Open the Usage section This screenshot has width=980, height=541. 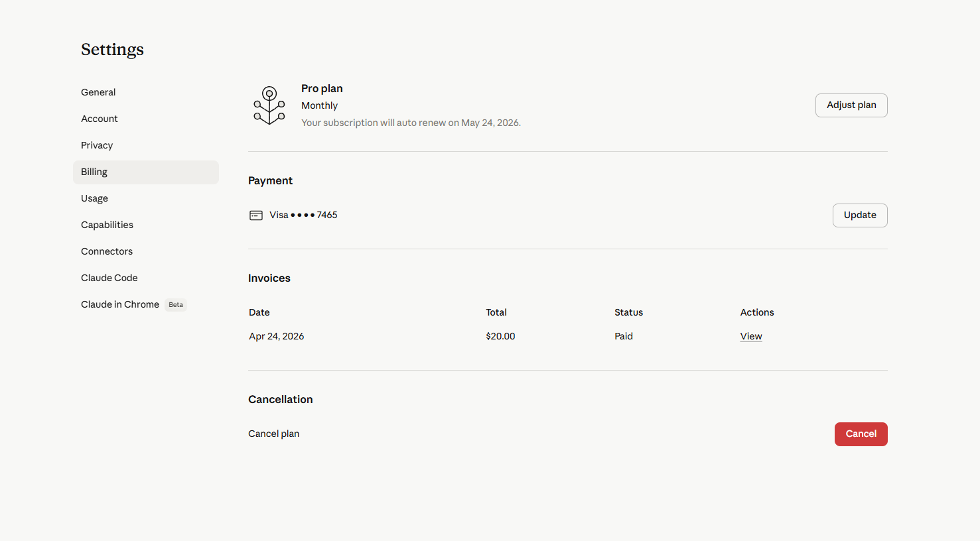pyautogui.click(x=94, y=198)
